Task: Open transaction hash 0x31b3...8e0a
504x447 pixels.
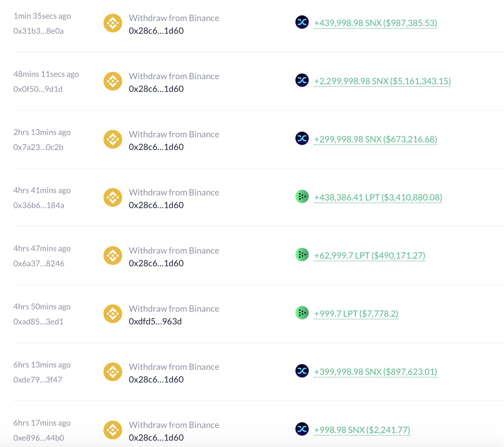Action: [x=38, y=31]
